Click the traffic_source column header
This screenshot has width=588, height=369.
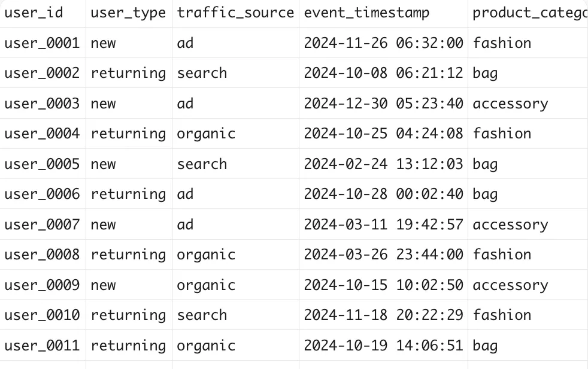pos(235,13)
